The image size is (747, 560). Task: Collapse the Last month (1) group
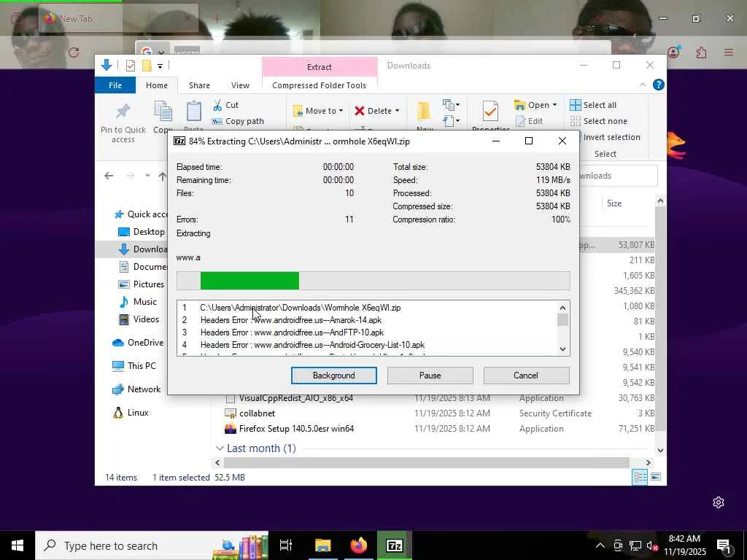click(x=220, y=448)
